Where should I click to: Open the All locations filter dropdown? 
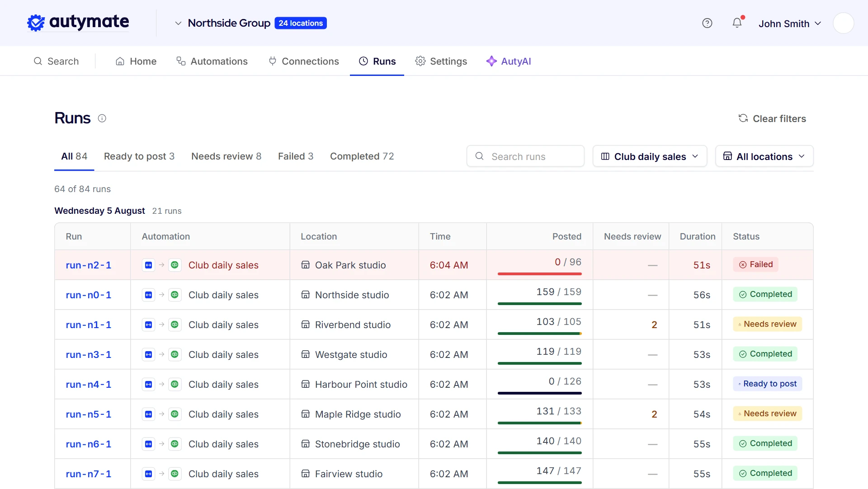(764, 156)
